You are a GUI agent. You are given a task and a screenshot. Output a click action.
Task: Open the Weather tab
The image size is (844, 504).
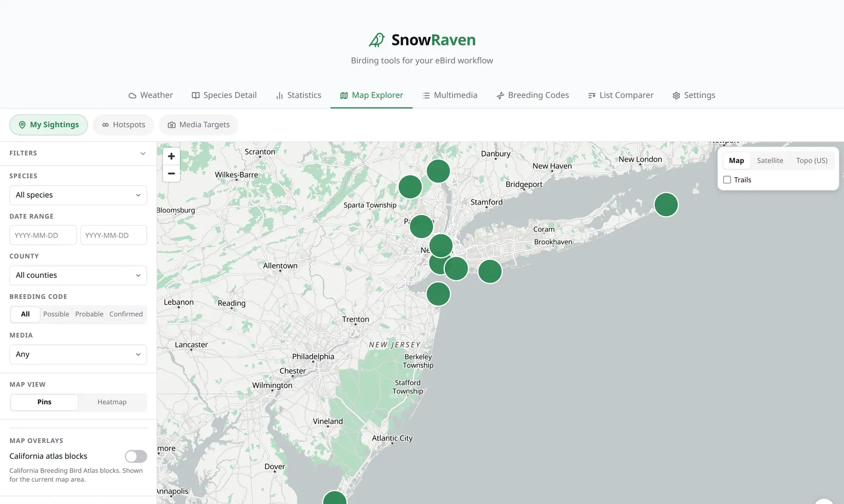click(x=150, y=95)
